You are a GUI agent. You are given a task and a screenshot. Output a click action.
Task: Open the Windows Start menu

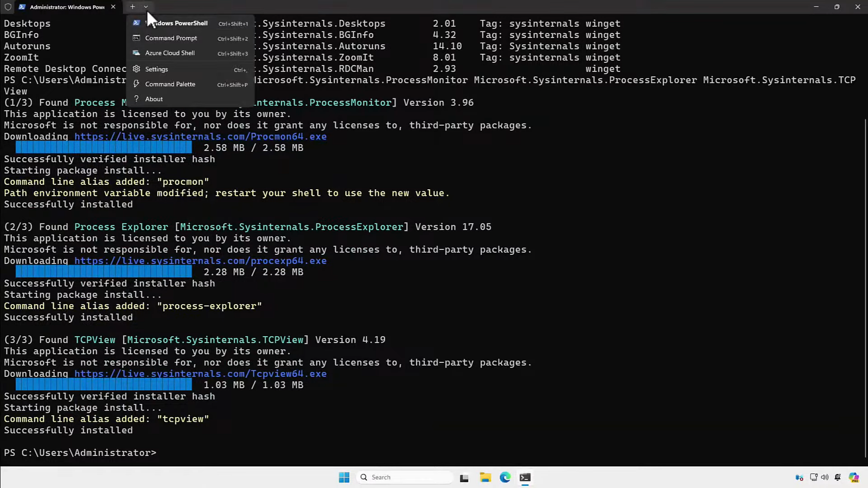click(x=344, y=477)
